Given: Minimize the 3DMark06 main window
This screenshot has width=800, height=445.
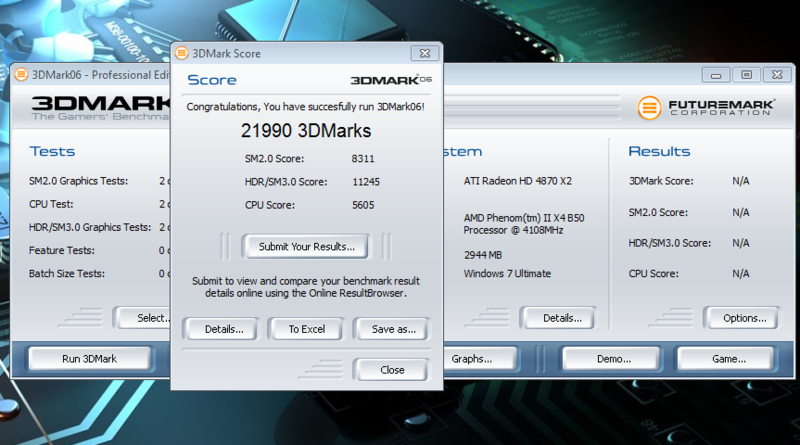Looking at the screenshot, I should point(715,74).
